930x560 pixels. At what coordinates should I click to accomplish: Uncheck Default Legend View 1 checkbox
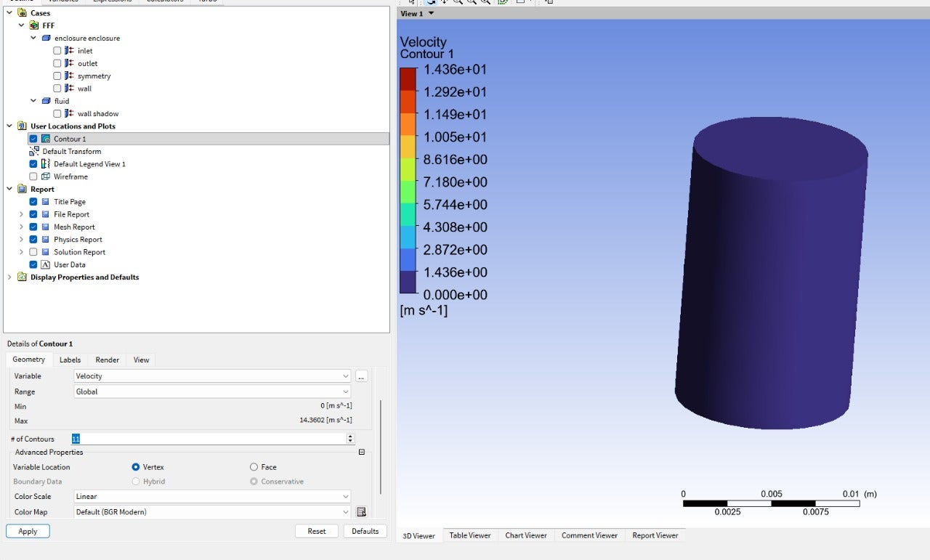click(33, 164)
